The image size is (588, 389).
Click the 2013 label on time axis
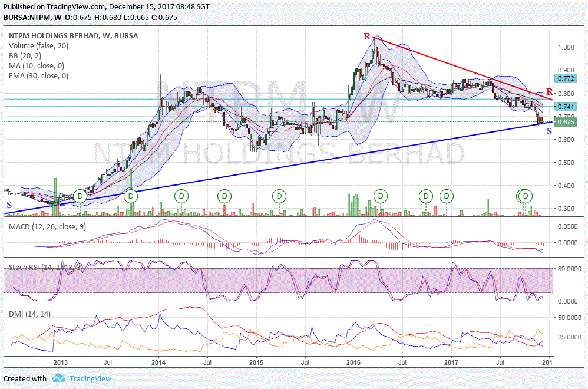[x=61, y=362]
